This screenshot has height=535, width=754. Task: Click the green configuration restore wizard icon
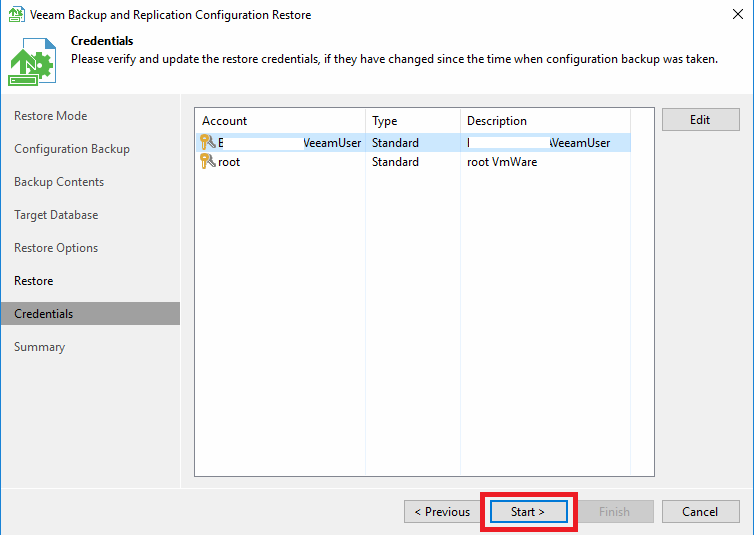click(x=32, y=62)
